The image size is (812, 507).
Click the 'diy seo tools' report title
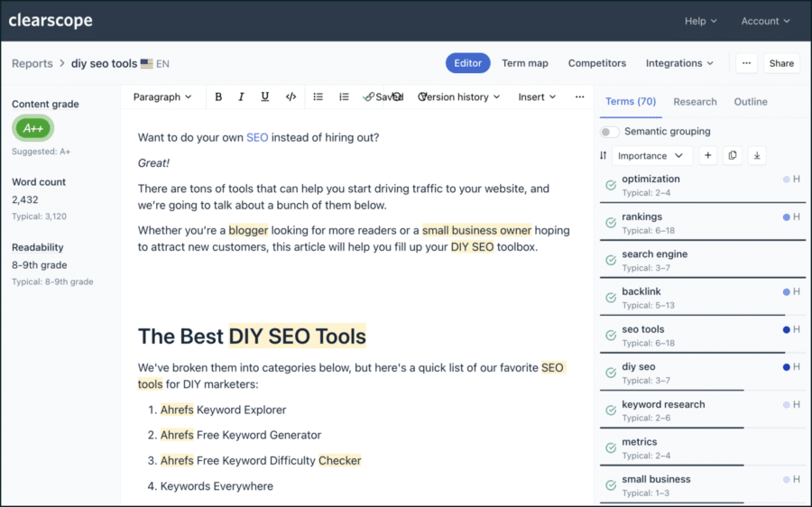pyautogui.click(x=104, y=64)
